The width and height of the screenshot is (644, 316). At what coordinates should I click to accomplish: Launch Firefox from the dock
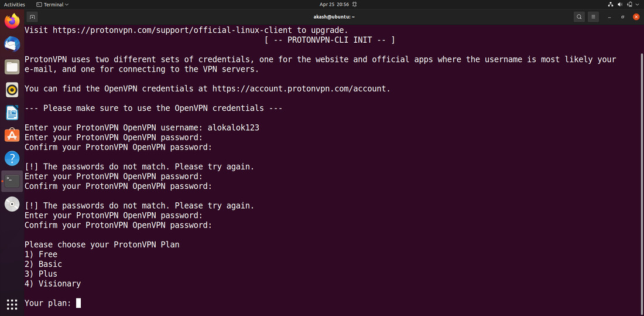point(12,22)
